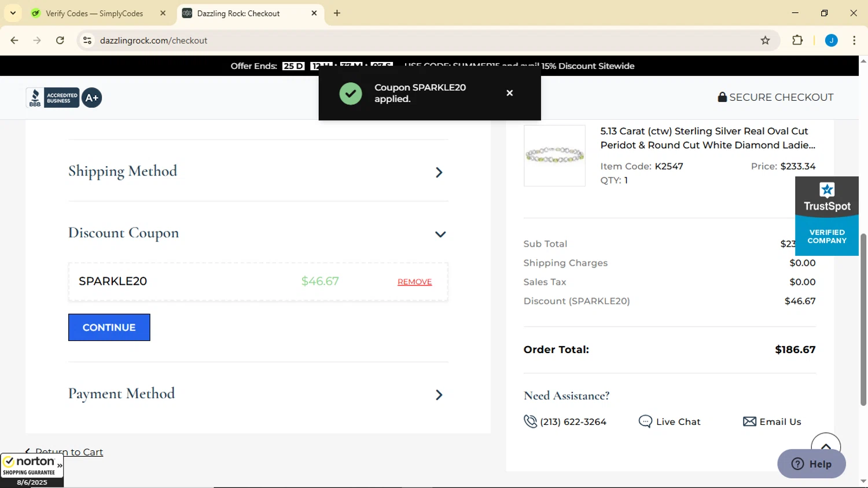The width and height of the screenshot is (868, 488).
Task: Click the Need Assistance? heading
Action: coord(567,396)
